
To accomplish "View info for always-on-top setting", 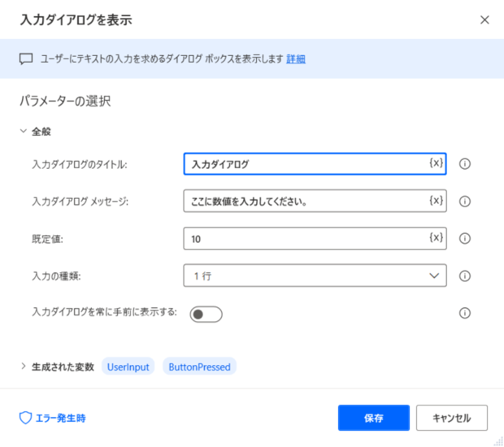I will pyautogui.click(x=464, y=313).
